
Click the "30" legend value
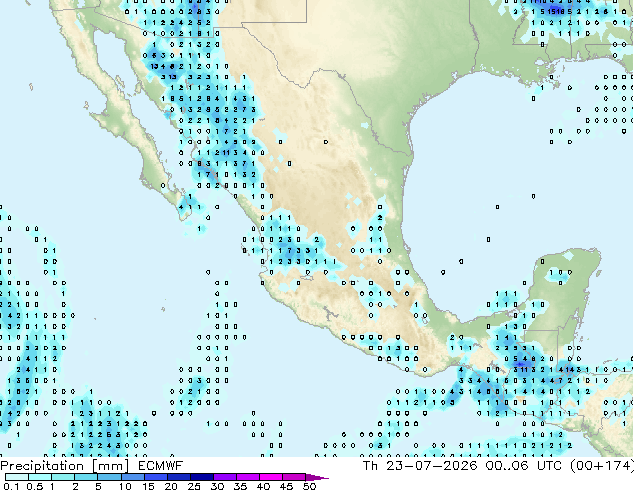[x=217, y=486]
